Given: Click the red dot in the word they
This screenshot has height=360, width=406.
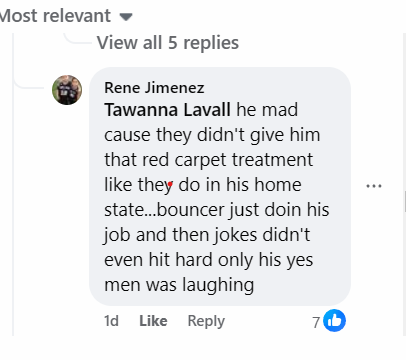Looking at the screenshot, I should point(170,184).
